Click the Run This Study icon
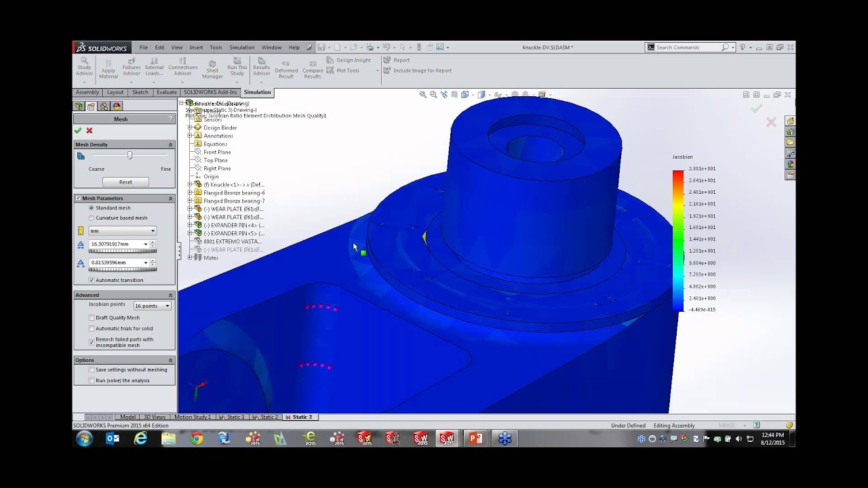This screenshot has width=868, height=488. coord(237,66)
